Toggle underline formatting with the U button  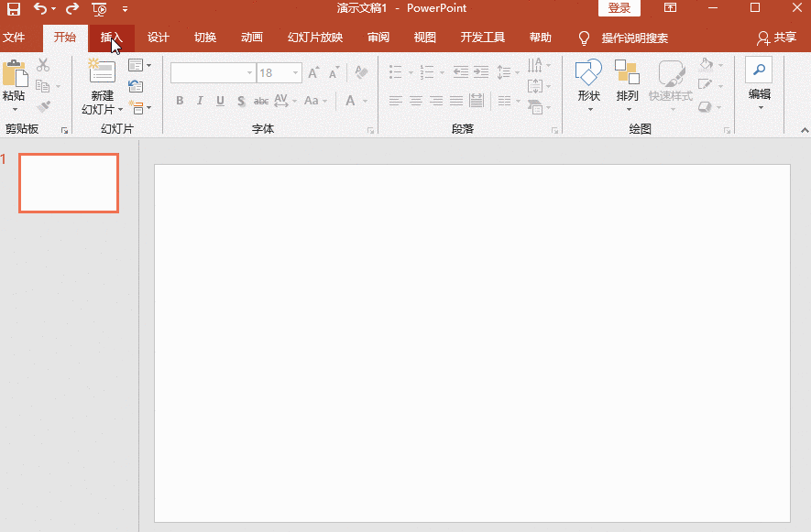(x=220, y=101)
